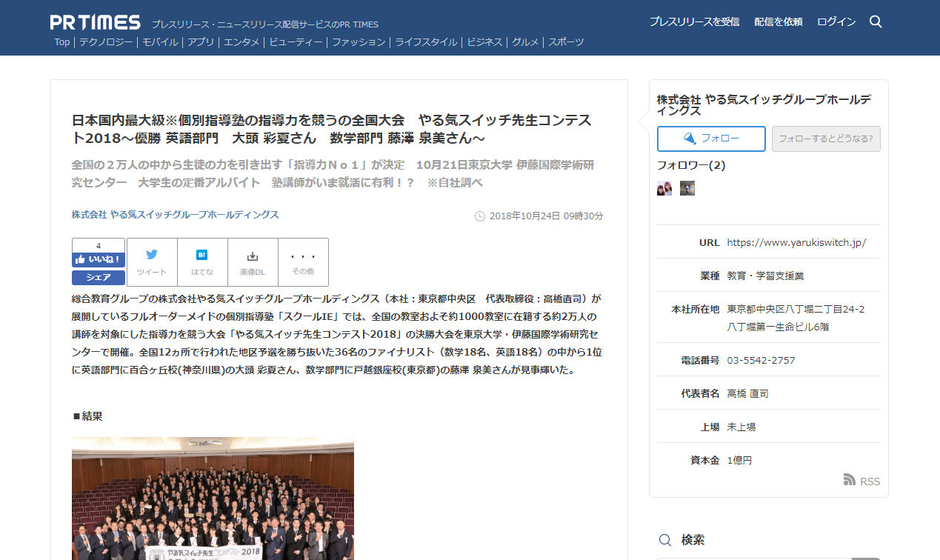Click フォロワー(2) label
940x560 pixels.
691,165
